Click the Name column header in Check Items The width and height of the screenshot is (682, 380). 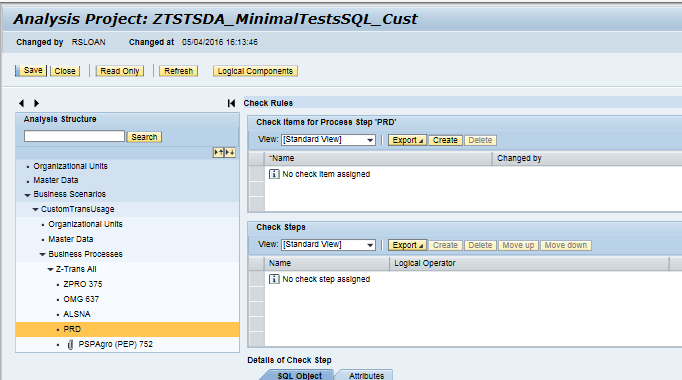[x=378, y=158]
